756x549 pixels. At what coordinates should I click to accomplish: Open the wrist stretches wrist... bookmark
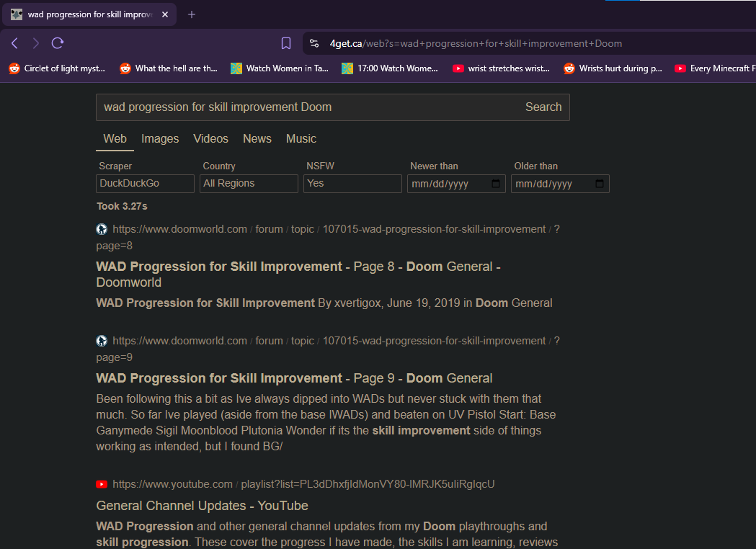pos(501,68)
